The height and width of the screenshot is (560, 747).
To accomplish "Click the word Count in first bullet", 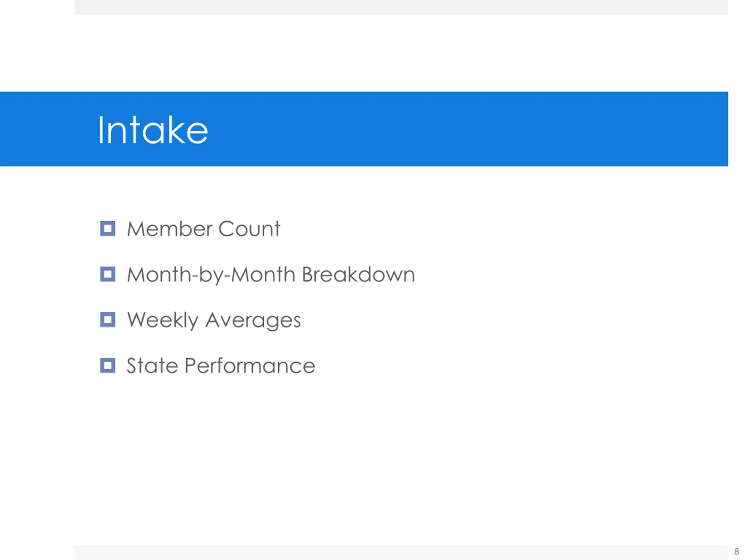I will [x=249, y=229].
